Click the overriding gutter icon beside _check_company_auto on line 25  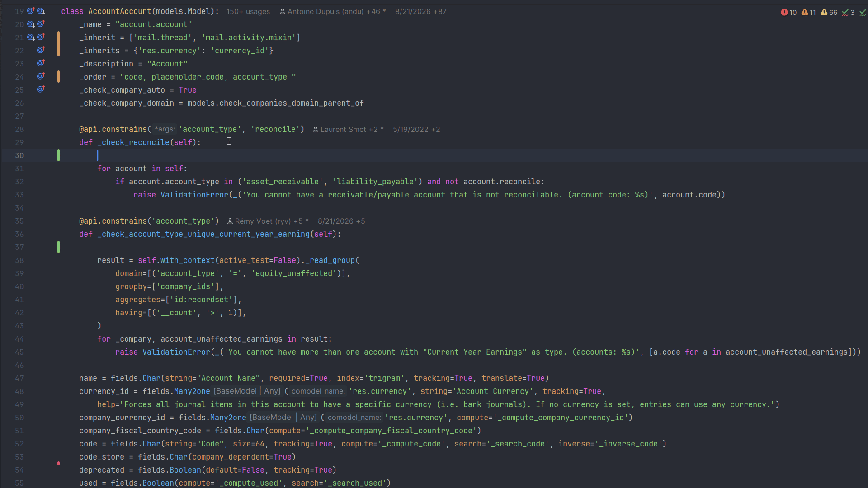(41, 89)
